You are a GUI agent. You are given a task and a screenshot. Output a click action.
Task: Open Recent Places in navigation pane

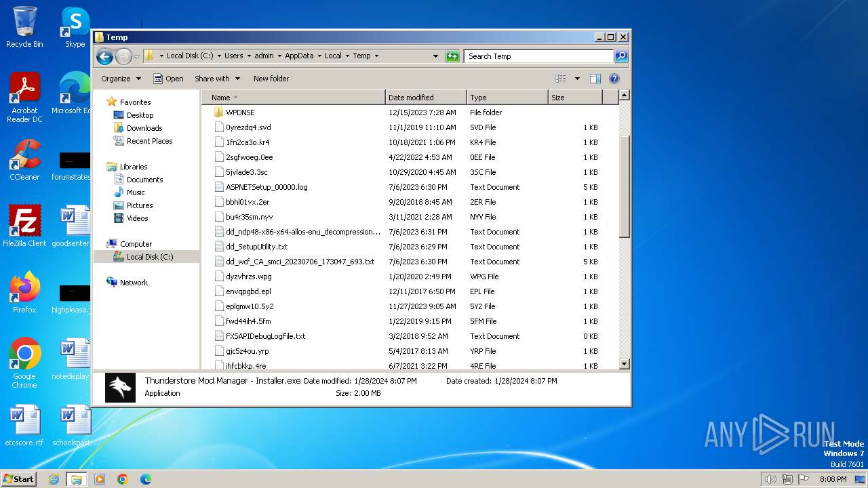tap(149, 141)
